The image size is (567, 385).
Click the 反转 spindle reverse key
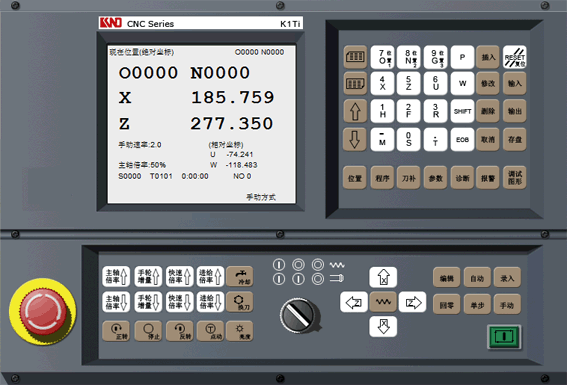pos(180,331)
